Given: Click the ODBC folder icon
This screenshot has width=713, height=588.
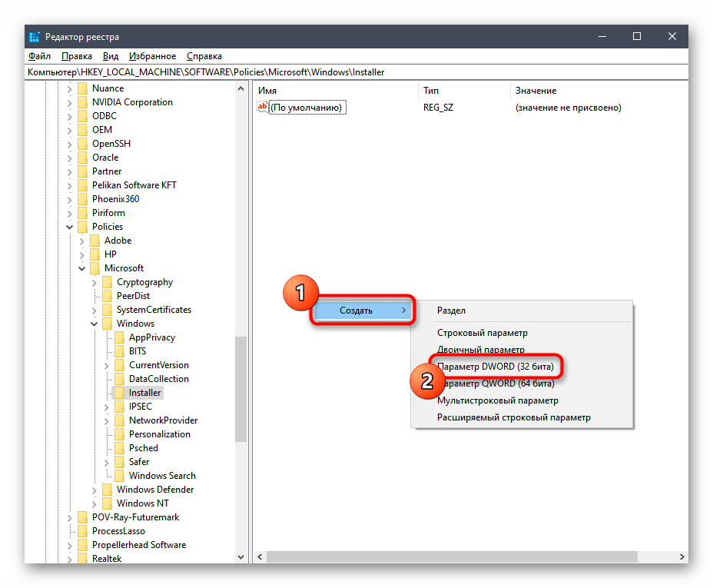Looking at the screenshot, I should point(83,116).
